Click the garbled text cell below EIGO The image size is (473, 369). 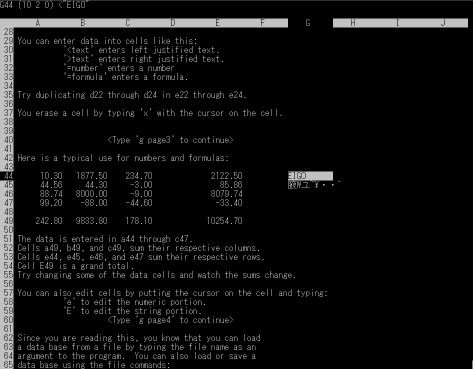click(x=314, y=184)
